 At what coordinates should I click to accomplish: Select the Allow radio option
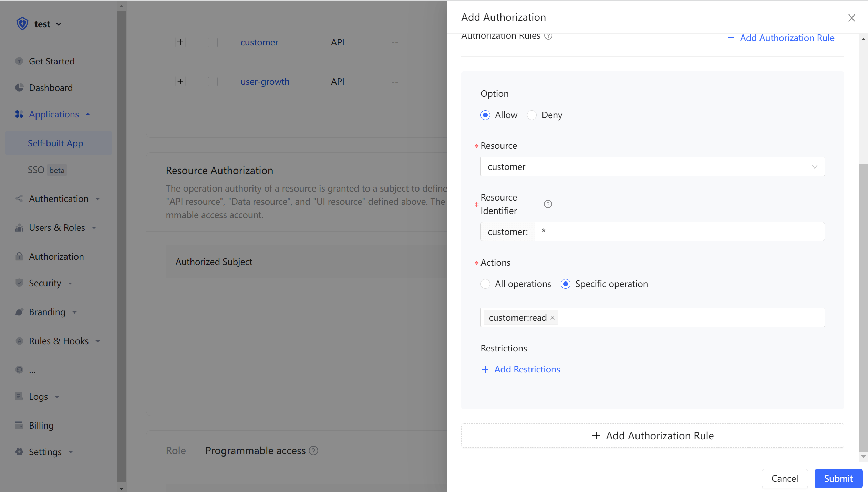485,115
